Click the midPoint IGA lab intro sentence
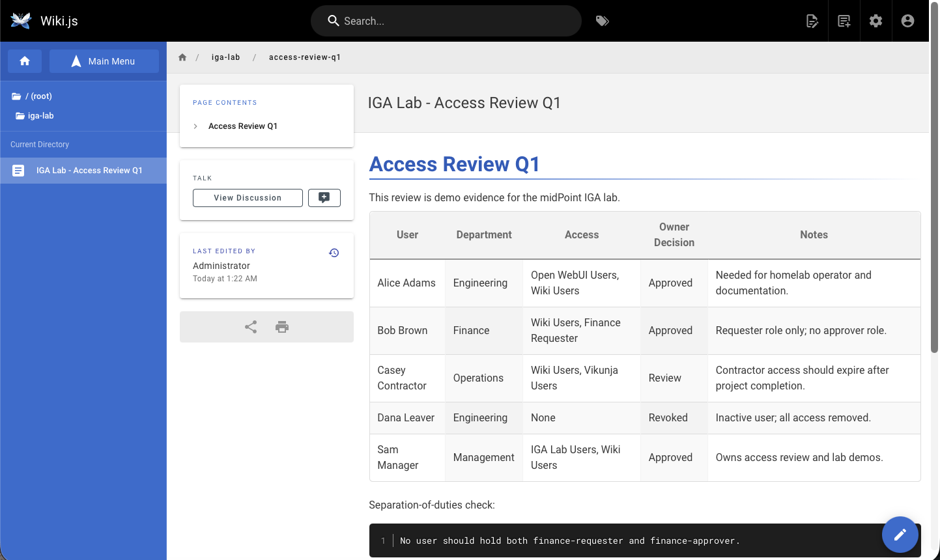 coord(494,197)
